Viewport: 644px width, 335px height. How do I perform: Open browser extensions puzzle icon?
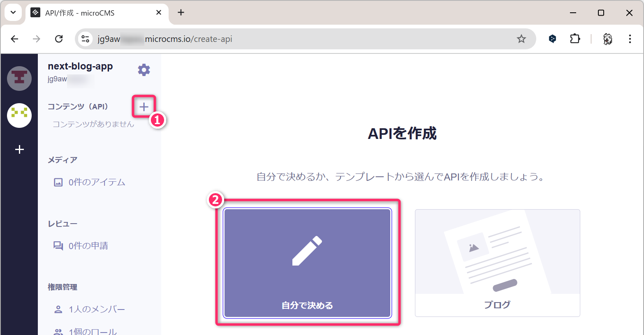(575, 39)
